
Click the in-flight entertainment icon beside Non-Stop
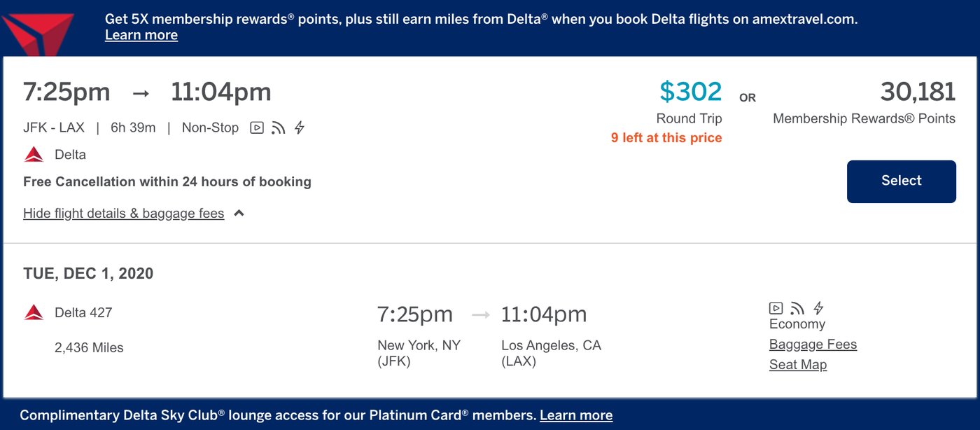tap(256, 127)
